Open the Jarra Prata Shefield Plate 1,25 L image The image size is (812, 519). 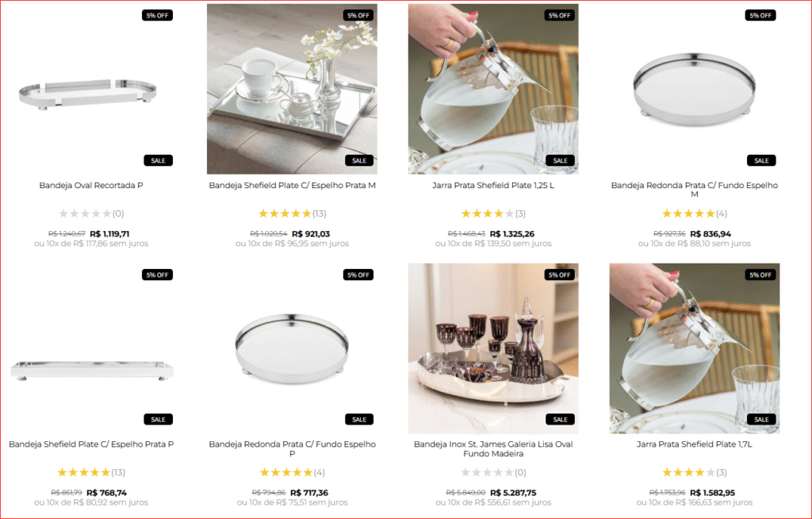tap(493, 89)
